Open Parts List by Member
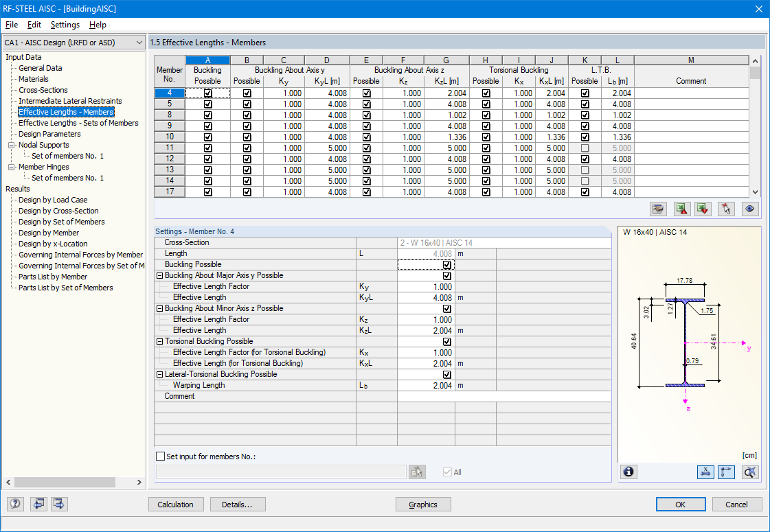 click(x=53, y=277)
